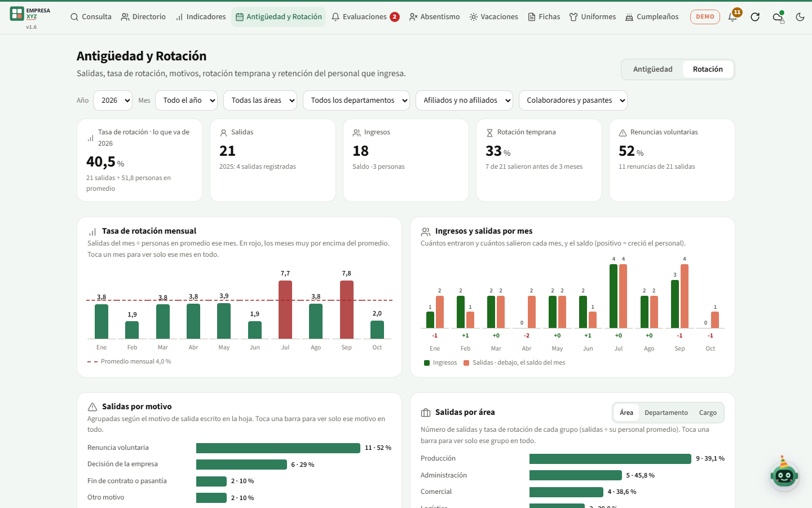Go to the Uniformes section
812x508 pixels.
coord(592,17)
